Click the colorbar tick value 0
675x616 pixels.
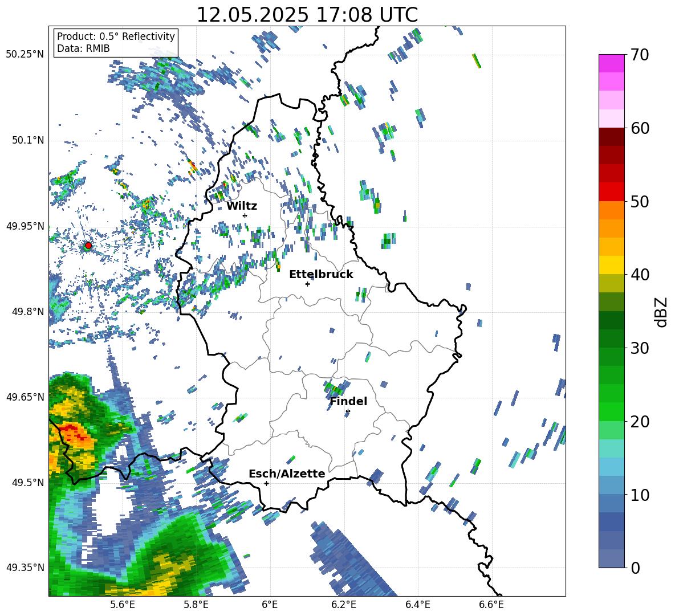pyautogui.click(x=636, y=568)
